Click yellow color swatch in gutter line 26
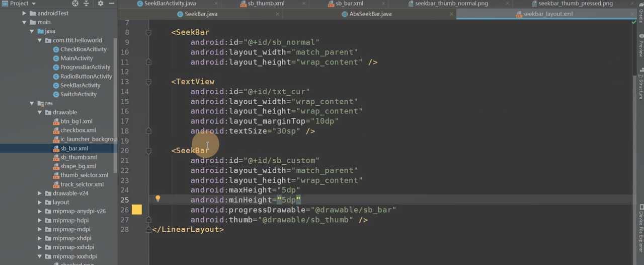This screenshot has width=644, height=265. point(137,210)
